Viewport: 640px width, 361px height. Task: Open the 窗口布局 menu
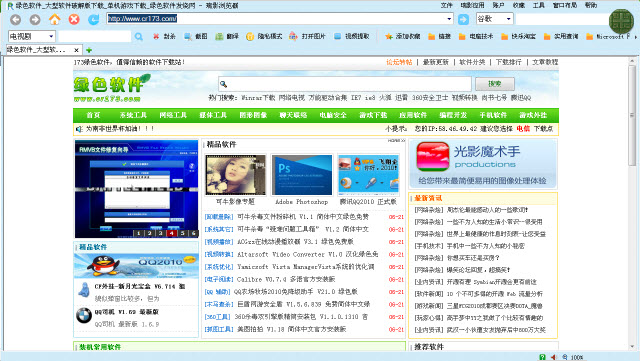pos(565,5)
